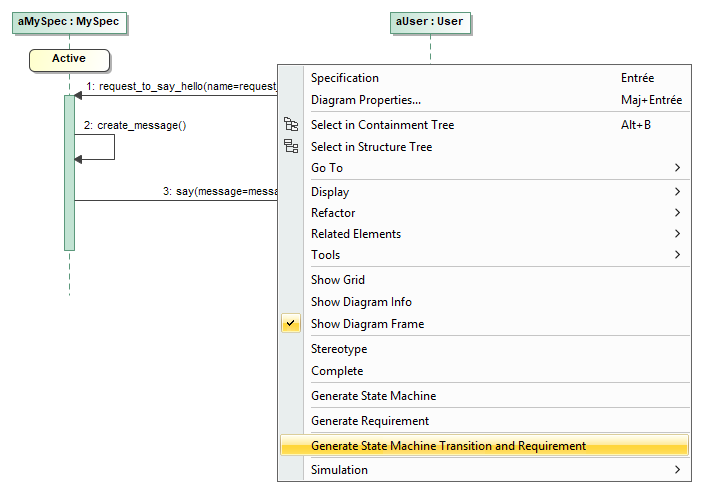
Task: Expand the Simulation submenu arrow
Action: (677, 469)
